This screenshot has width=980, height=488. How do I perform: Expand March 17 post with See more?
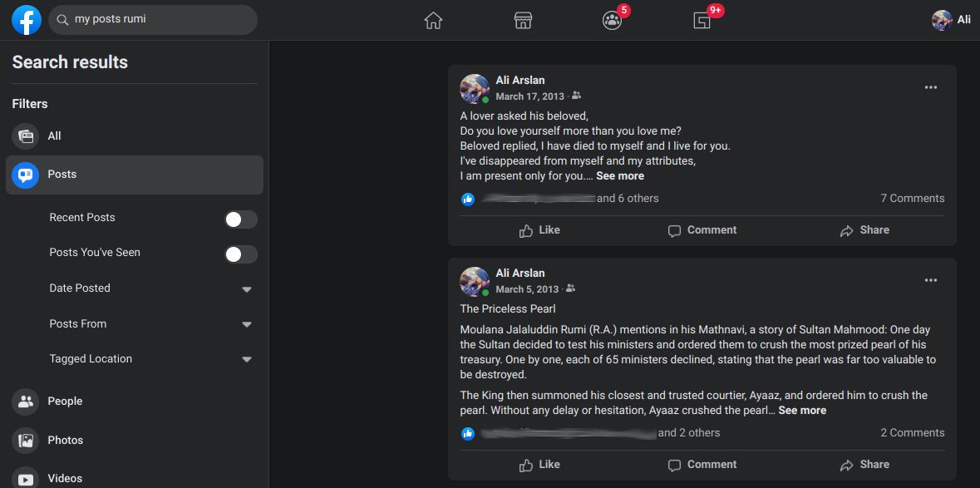[x=619, y=176]
